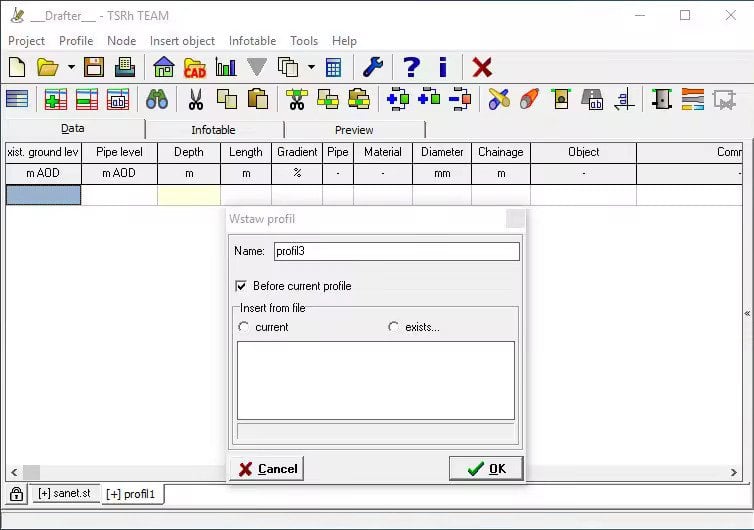Image resolution: width=754 pixels, height=530 pixels.
Task: Click the New project blank page icon
Action: coord(17,67)
